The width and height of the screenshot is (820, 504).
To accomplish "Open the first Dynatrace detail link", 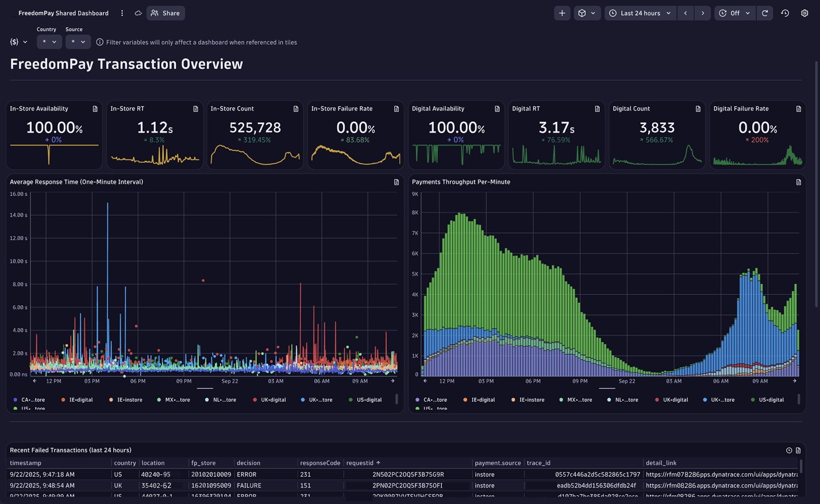I will (x=721, y=475).
